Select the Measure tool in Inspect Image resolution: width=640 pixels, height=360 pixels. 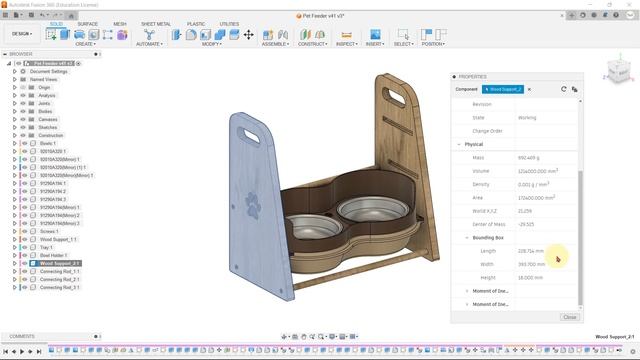(x=346, y=35)
